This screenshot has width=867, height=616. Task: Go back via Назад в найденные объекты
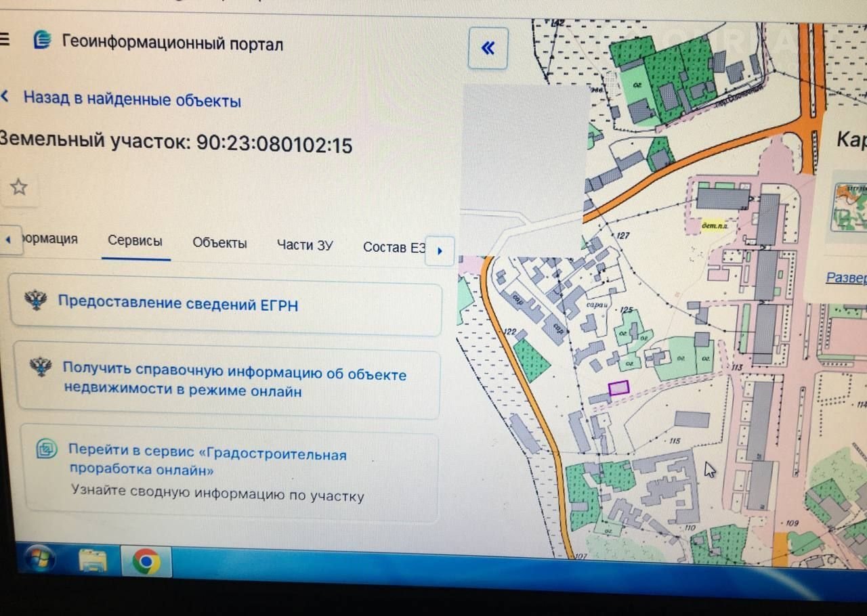pos(132,100)
